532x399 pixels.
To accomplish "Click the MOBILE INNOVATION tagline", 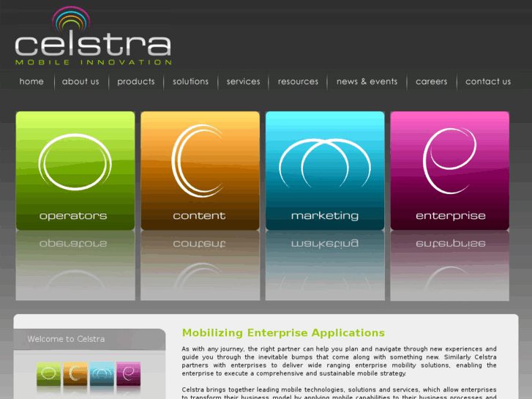I will (x=94, y=62).
